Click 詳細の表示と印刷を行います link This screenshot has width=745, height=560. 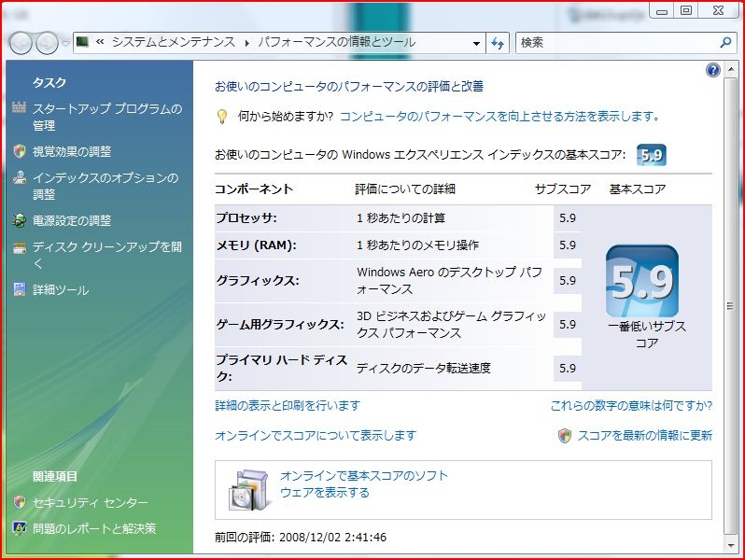(288, 406)
